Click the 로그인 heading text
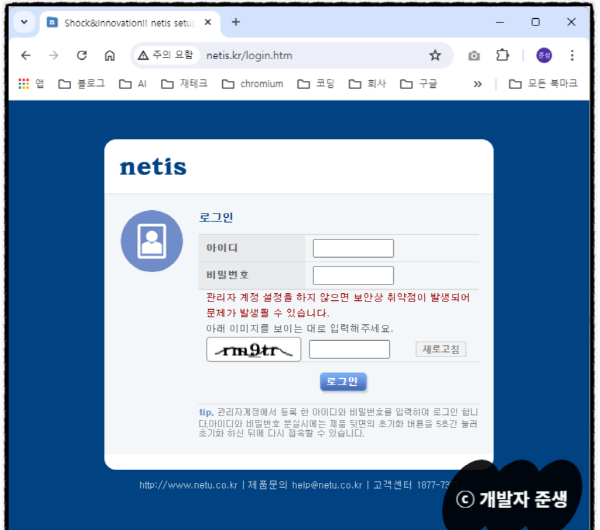 point(216,217)
